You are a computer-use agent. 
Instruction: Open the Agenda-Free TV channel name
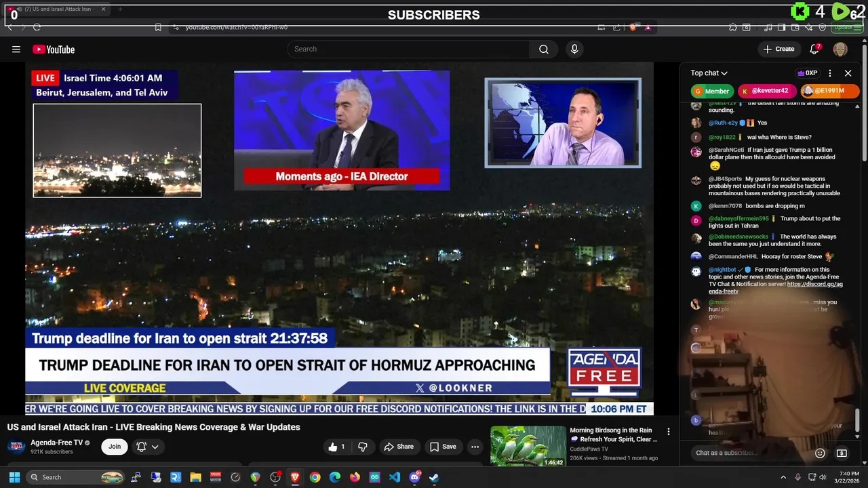56,443
